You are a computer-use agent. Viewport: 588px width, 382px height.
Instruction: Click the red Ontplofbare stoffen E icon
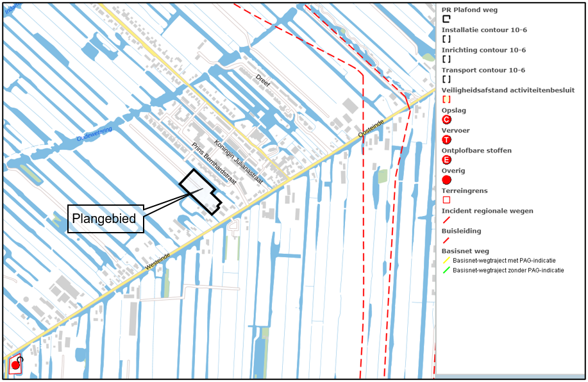pyautogui.click(x=446, y=160)
